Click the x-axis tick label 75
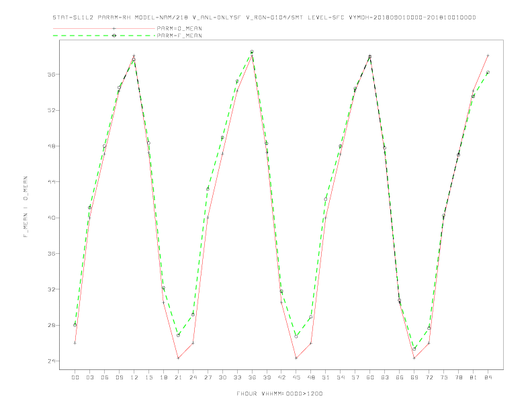This screenshot has height=411, width=532. click(x=444, y=377)
